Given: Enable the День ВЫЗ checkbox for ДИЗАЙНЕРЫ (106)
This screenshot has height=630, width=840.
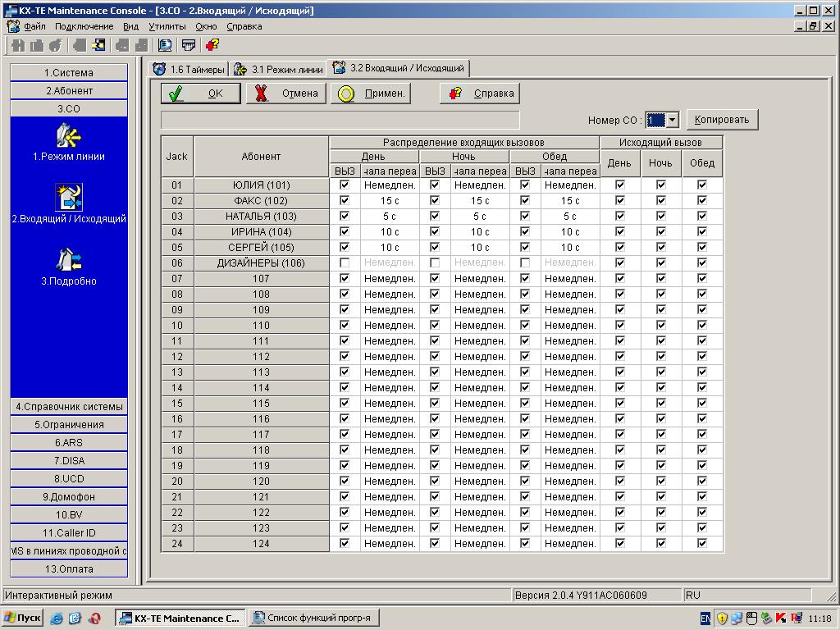Looking at the screenshot, I should [x=345, y=262].
